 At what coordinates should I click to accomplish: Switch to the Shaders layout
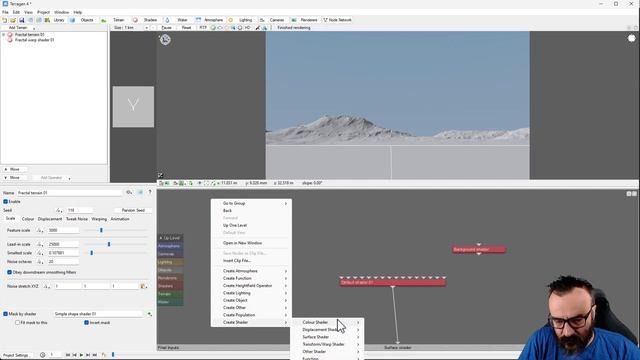(x=145, y=20)
